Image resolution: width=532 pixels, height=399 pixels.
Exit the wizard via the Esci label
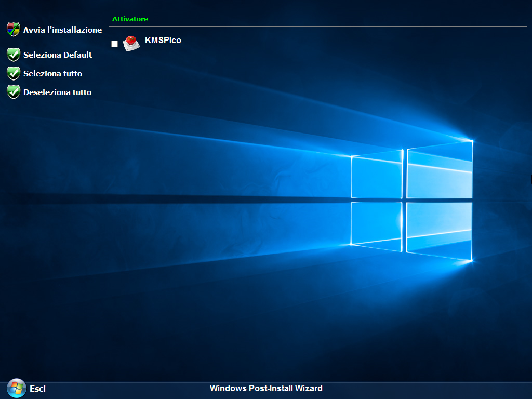coord(37,389)
